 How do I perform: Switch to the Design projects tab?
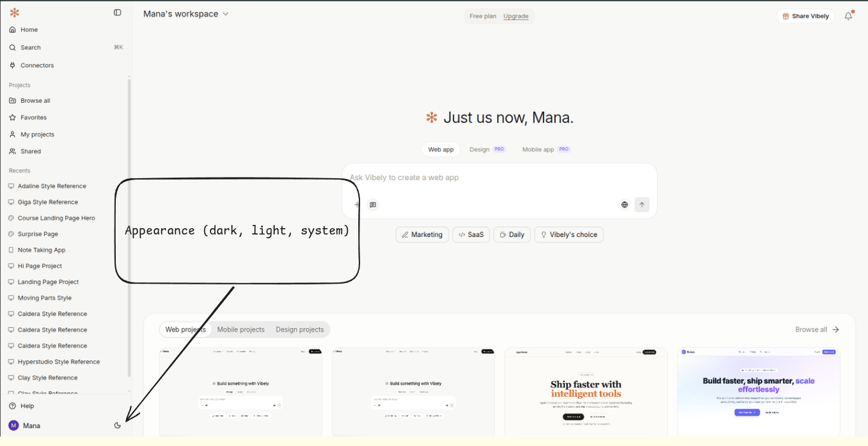(299, 330)
